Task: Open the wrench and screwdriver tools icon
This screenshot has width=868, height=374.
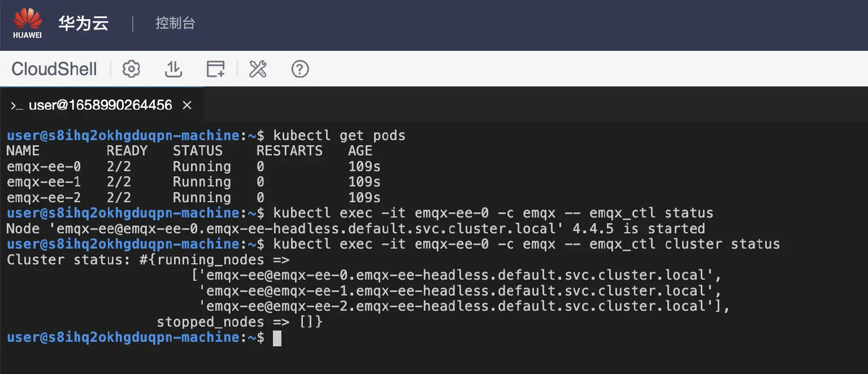Action: (x=258, y=69)
